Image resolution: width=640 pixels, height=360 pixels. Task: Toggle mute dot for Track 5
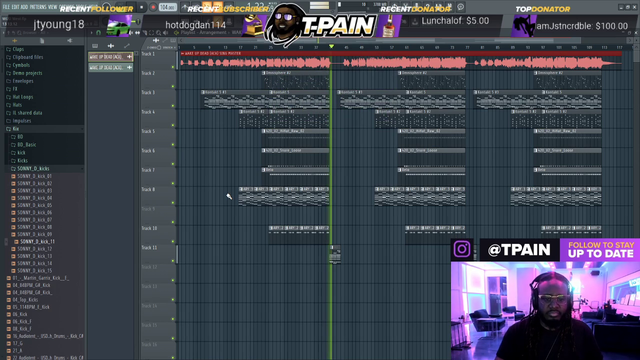tap(173, 144)
